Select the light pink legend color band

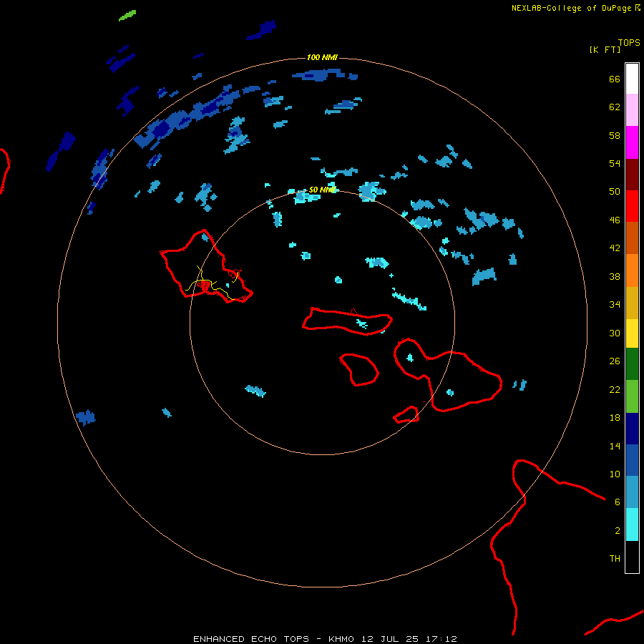click(632, 110)
